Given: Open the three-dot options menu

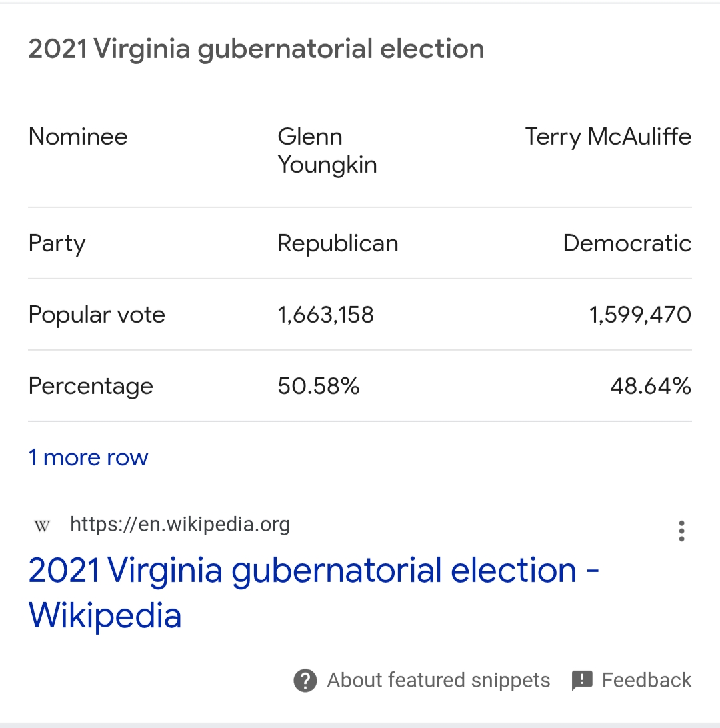Looking at the screenshot, I should 681,531.
